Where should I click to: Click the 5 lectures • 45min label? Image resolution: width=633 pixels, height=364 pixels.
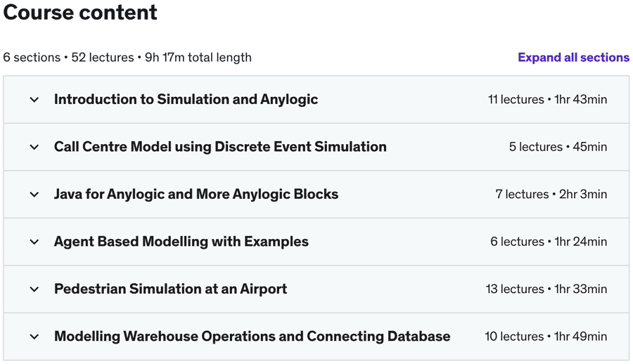pos(558,147)
